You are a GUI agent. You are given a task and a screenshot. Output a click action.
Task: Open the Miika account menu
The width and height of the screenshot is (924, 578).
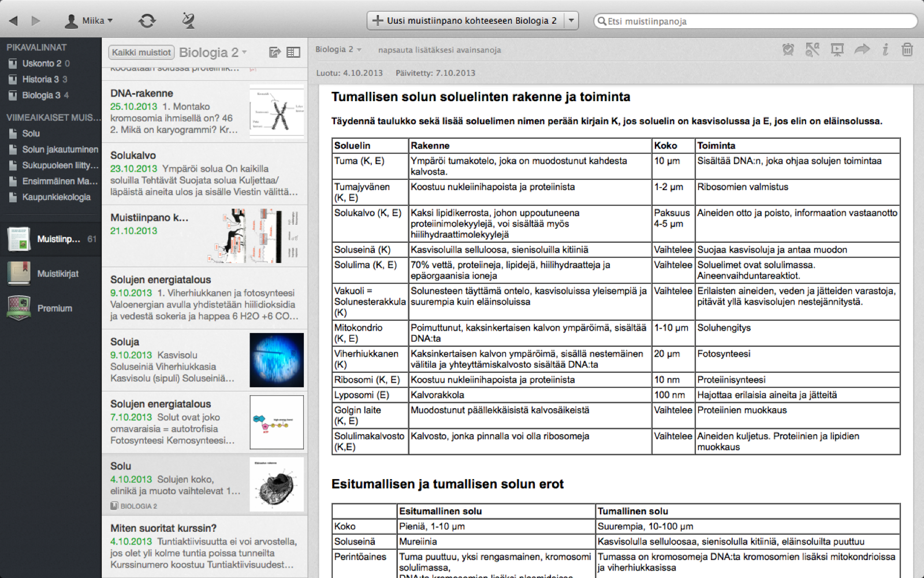pyautogui.click(x=88, y=21)
